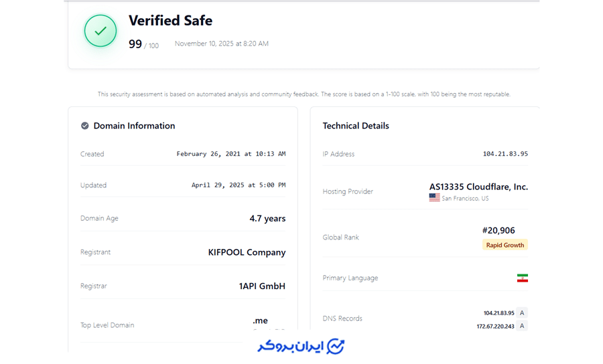Click the November 10, 2025 assessment timestamp

221,44
